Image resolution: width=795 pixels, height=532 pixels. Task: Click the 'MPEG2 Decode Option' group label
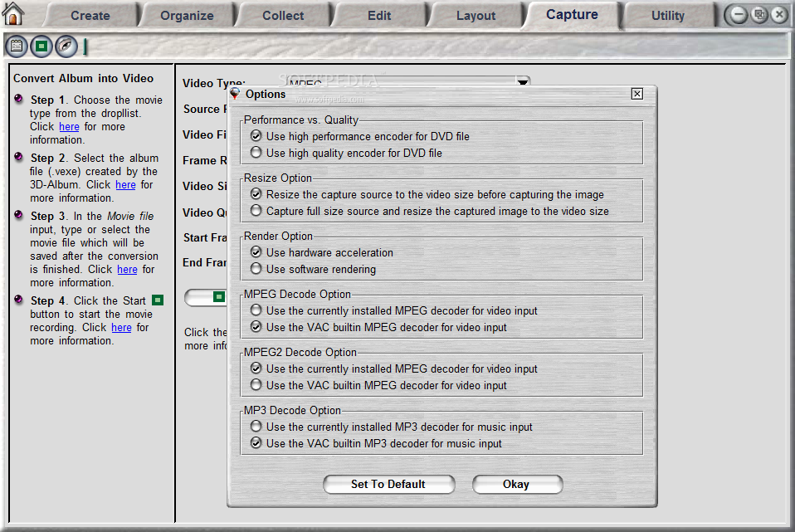[x=300, y=352]
